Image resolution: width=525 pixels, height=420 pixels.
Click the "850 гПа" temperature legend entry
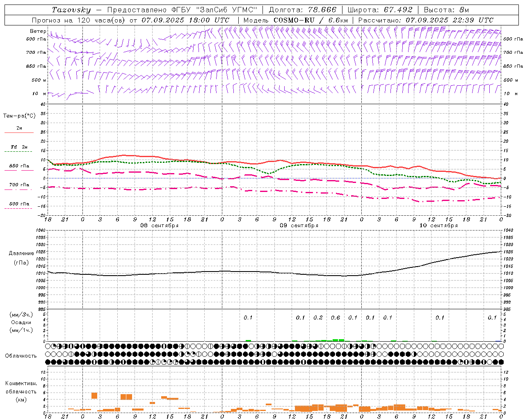(19, 166)
